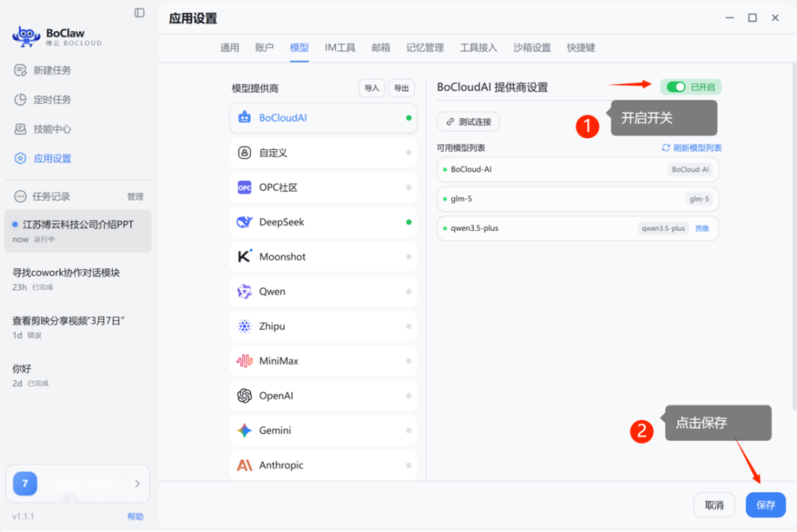Click the 保存 button
797x532 pixels.
pyautogui.click(x=765, y=505)
